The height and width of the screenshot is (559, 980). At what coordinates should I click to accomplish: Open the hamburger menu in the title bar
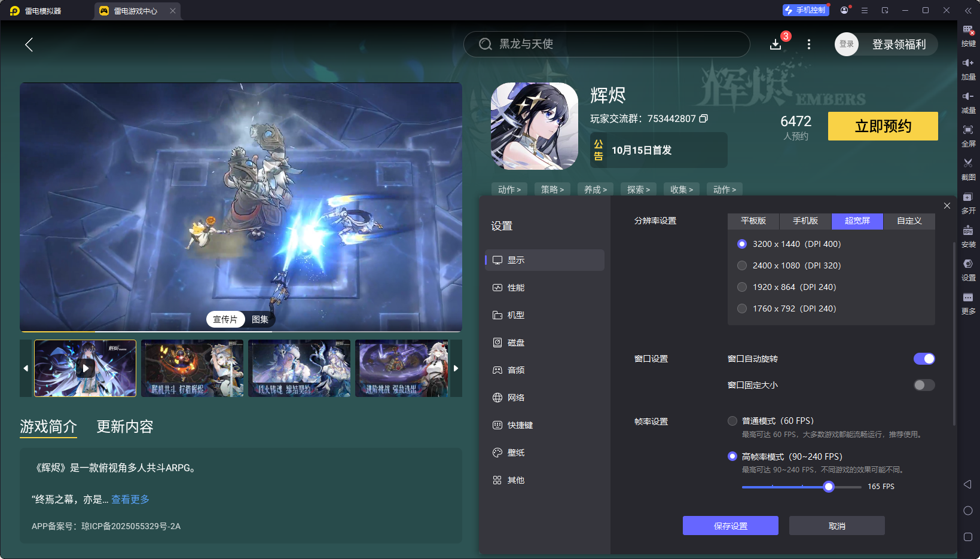[865, 10]
